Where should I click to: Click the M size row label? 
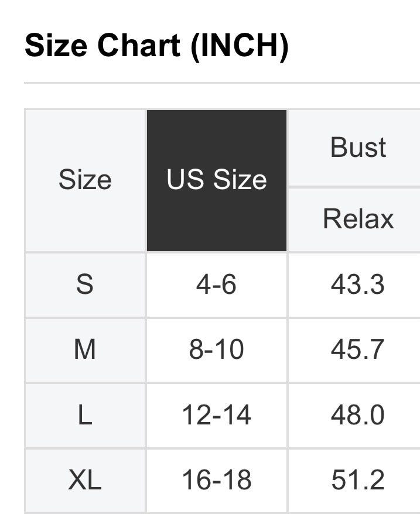(85, 350)
